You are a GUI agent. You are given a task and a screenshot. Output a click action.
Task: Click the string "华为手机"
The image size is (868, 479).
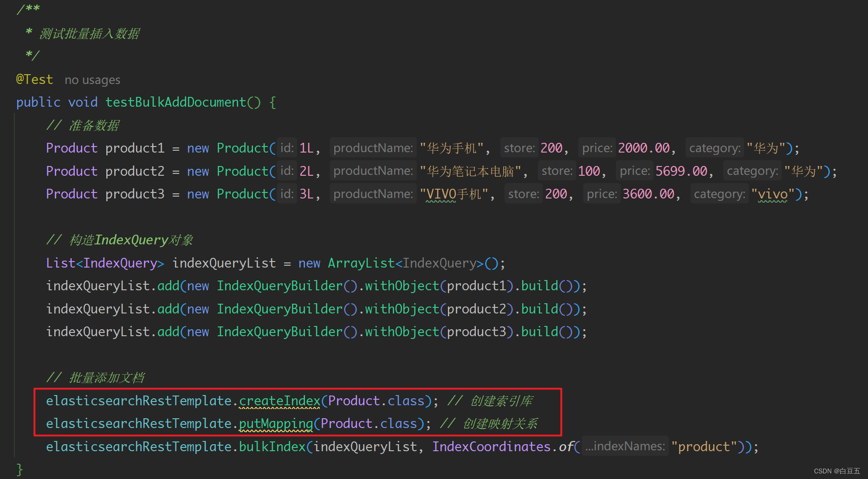point(452,148)
